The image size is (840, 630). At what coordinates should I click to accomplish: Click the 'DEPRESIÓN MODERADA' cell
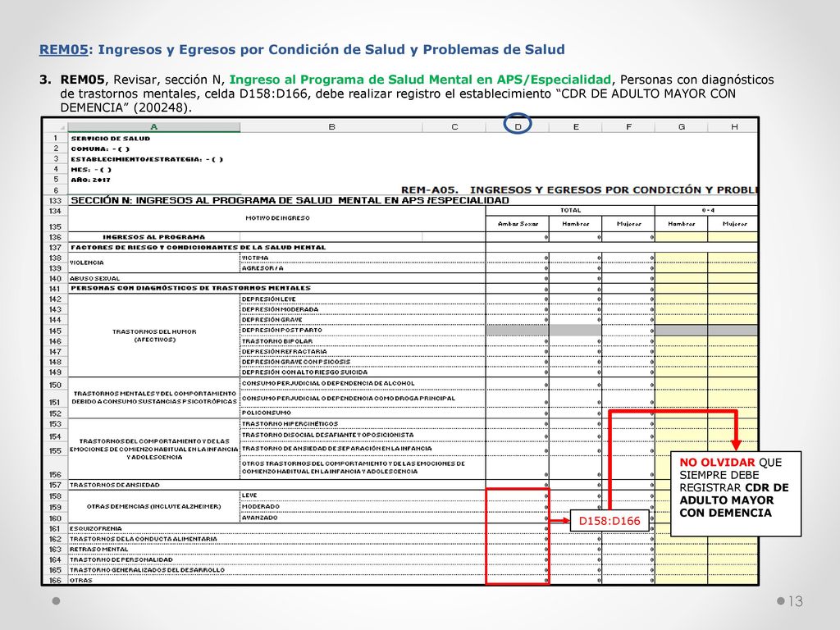pyautogui.click(x=363, y=309)
